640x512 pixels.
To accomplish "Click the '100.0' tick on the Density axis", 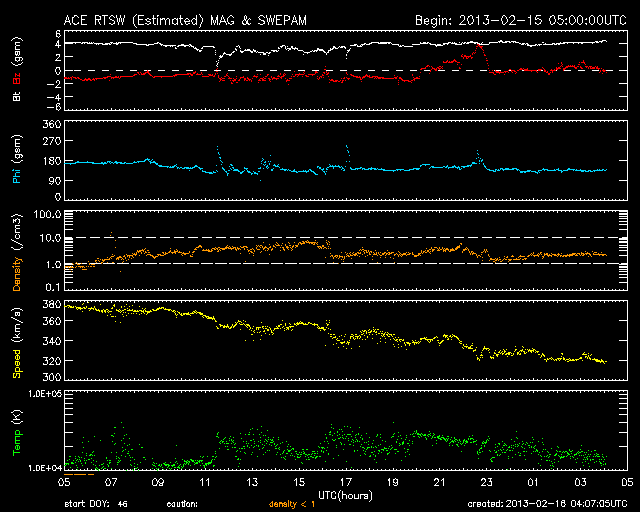I will click(x=48, y=214).
